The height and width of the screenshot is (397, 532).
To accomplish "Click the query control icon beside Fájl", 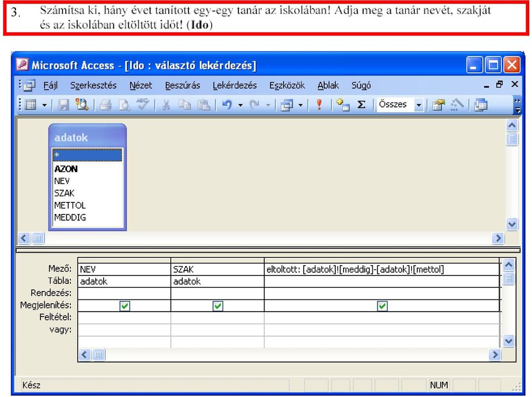I will tap(29, 85).
